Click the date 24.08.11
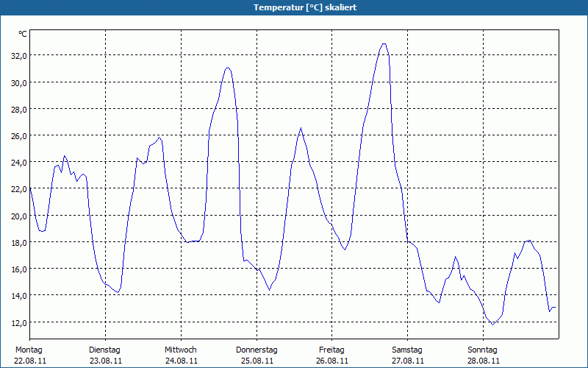 point(182,361)
